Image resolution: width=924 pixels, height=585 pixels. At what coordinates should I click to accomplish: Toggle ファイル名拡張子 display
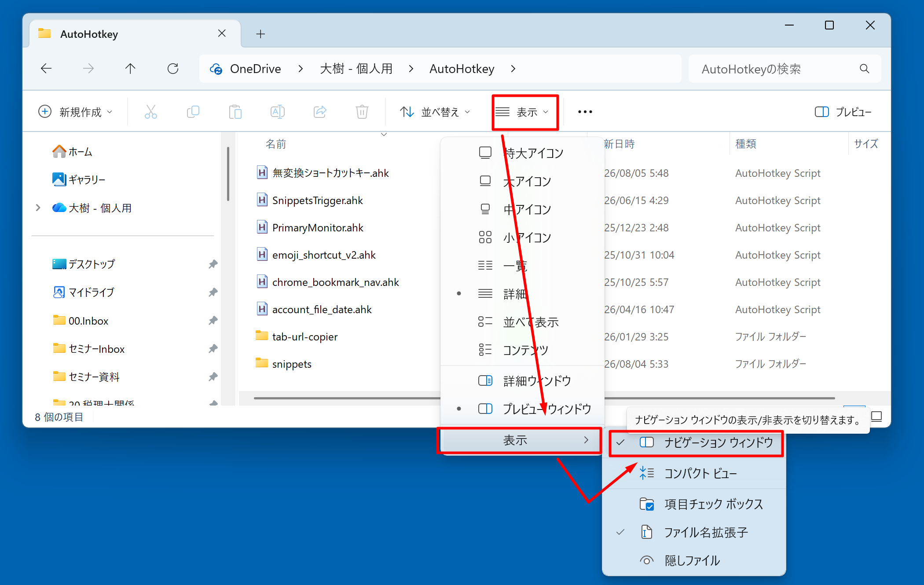point(694,532)
